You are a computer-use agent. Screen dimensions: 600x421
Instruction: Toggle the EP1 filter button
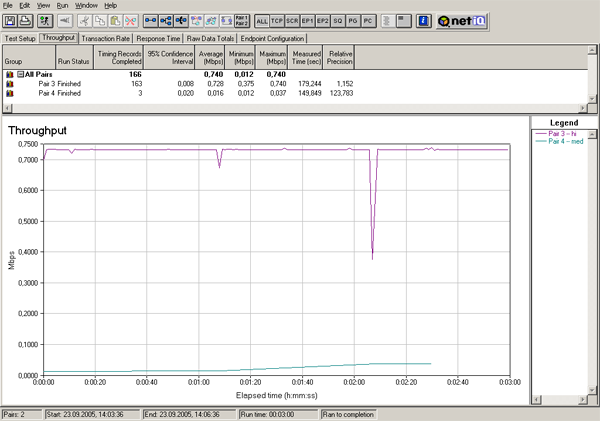pos(307,21)
